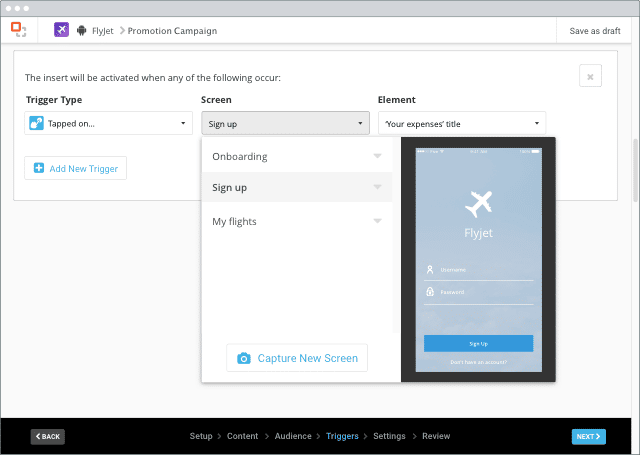Screen dimensions: 640x455
Task: Go to the Review step
Action: click(x=436, y=436)
